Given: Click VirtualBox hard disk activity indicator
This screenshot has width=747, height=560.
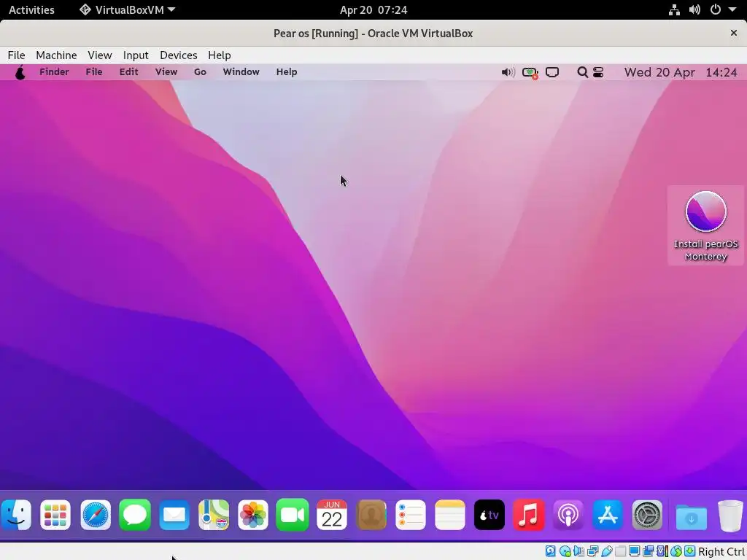Looking at the screenshot, I should point(550,551).
